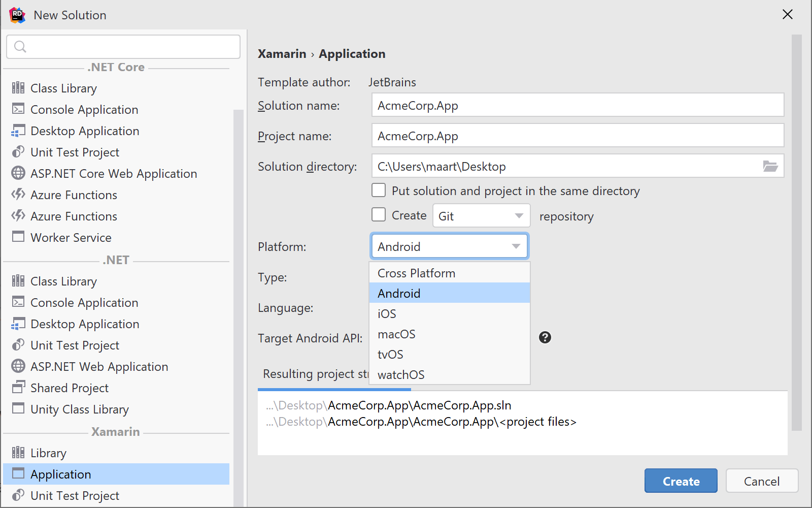Screen dimensions: 812x508
Task: Click the Project name field
Action: tap(578, 136)
